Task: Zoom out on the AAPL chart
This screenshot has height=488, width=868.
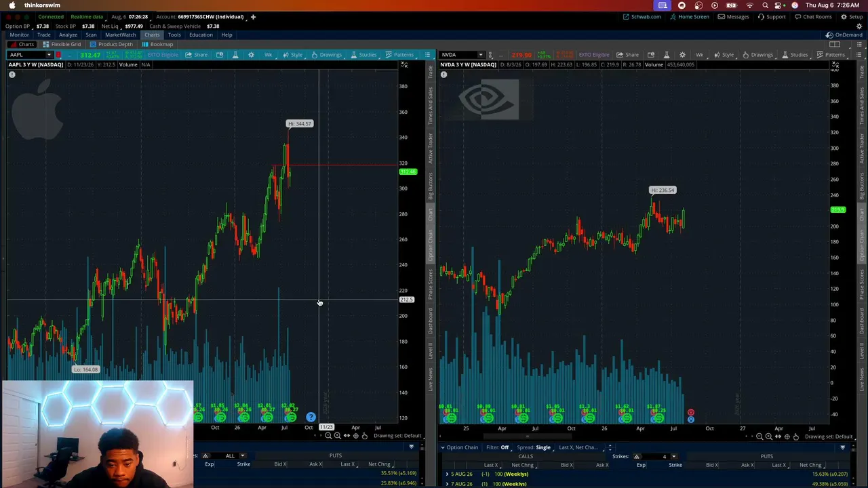Action: click(328, 436)
